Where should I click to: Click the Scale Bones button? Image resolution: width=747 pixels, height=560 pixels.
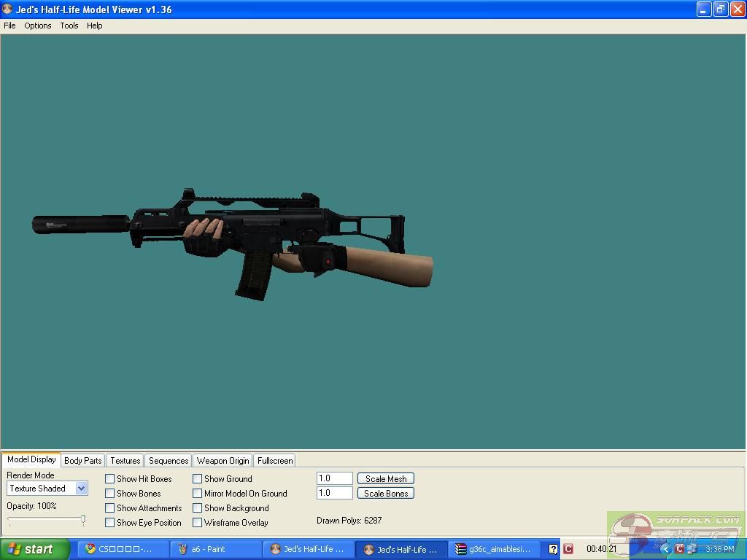point(386,494)
